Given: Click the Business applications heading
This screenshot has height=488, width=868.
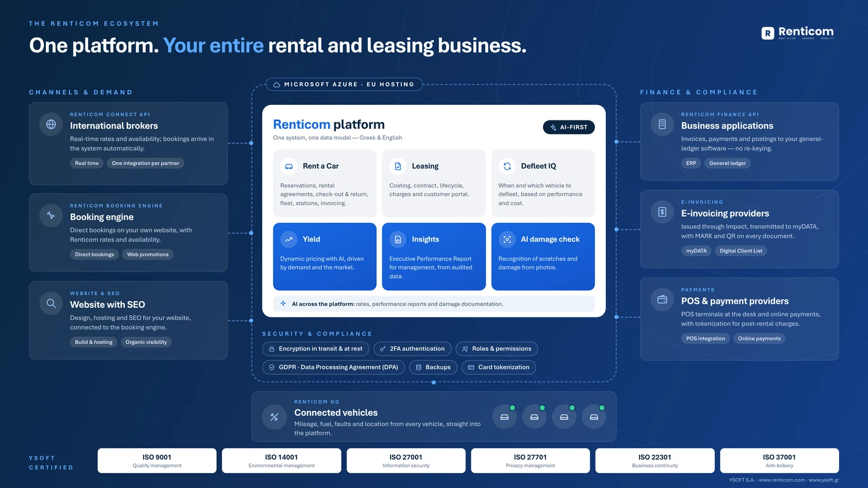Looking at the screenshot, I should pyautogui.click(x=727, y=126).
